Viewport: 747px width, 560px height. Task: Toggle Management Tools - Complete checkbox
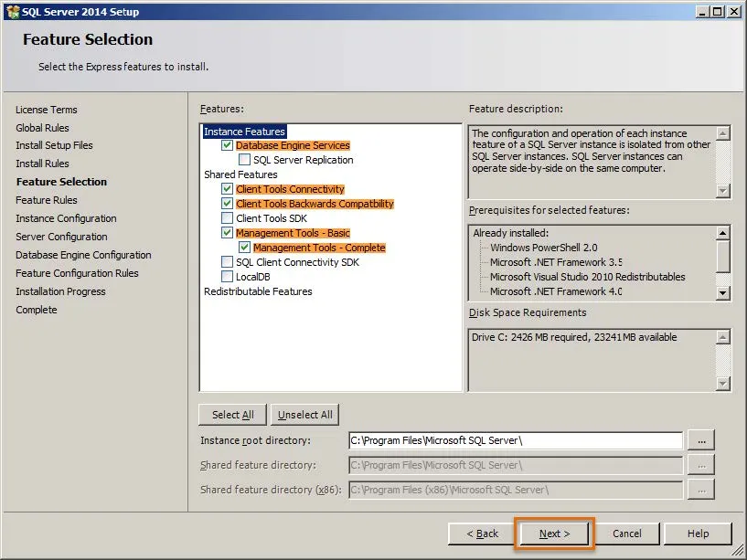pos(244,248)
